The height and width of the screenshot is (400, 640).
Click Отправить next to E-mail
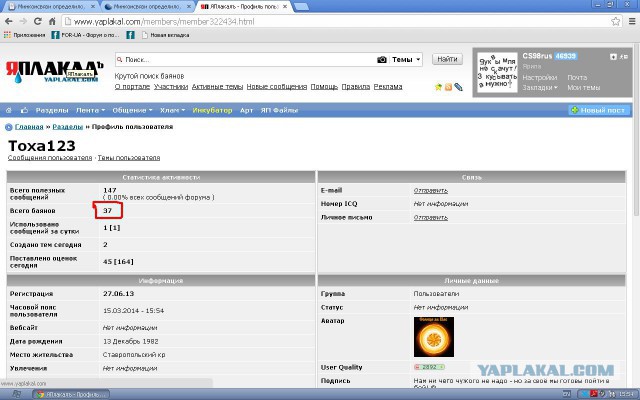pos(431,191)
